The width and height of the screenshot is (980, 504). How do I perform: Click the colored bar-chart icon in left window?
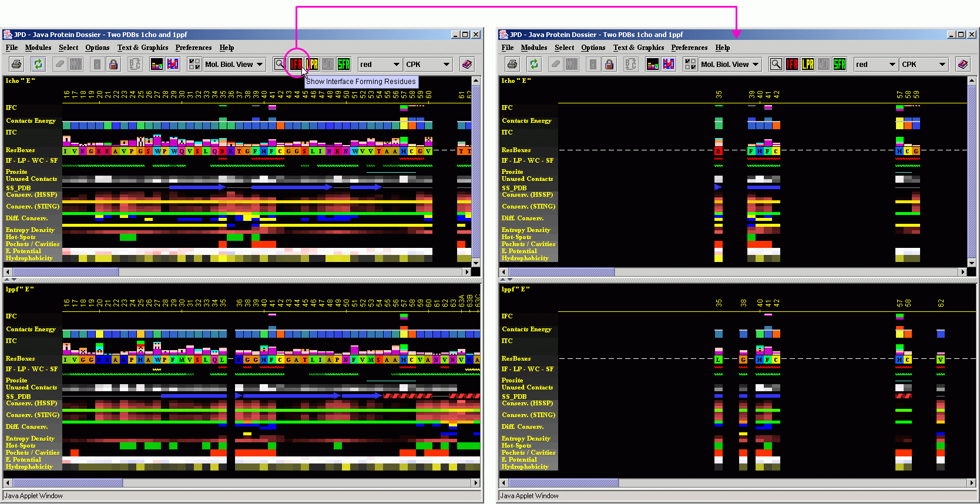[x=157, y=64]
